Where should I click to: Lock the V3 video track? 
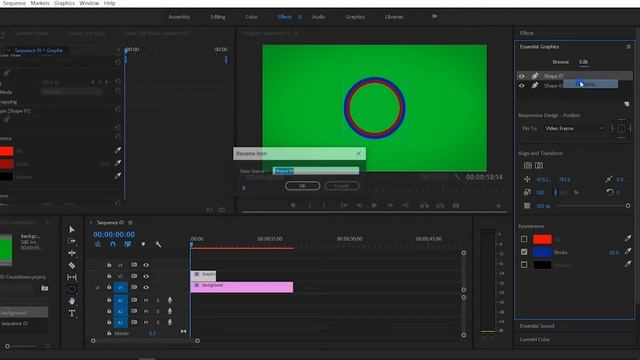[109, 265]
